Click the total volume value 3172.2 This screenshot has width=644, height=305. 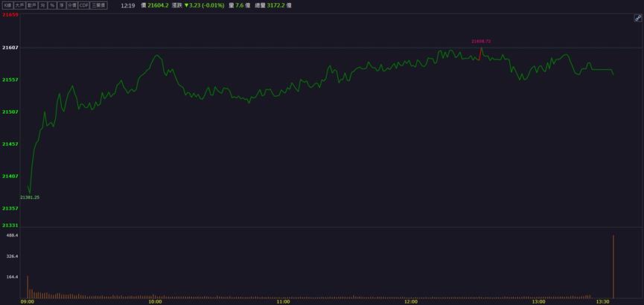(276, 6)
